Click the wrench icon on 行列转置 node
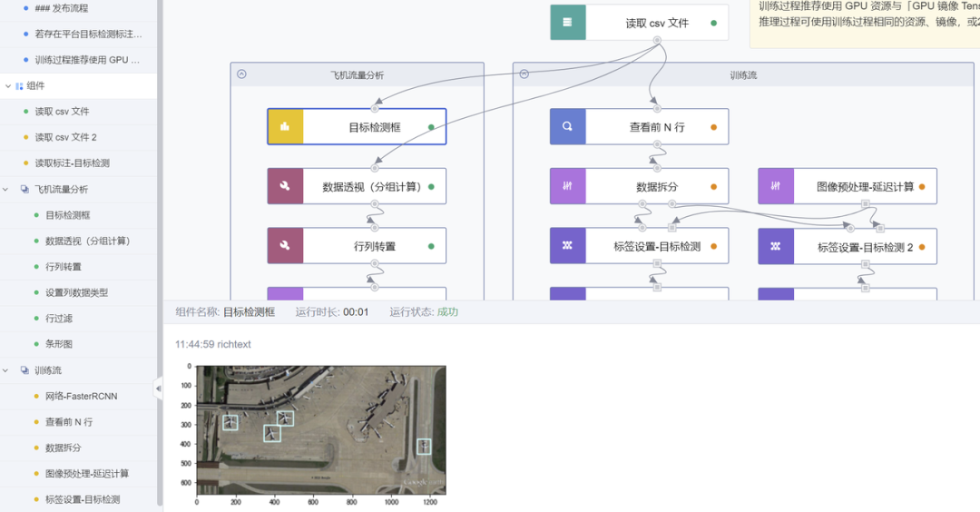Screen dimensions: 980x512 [285, 246]
